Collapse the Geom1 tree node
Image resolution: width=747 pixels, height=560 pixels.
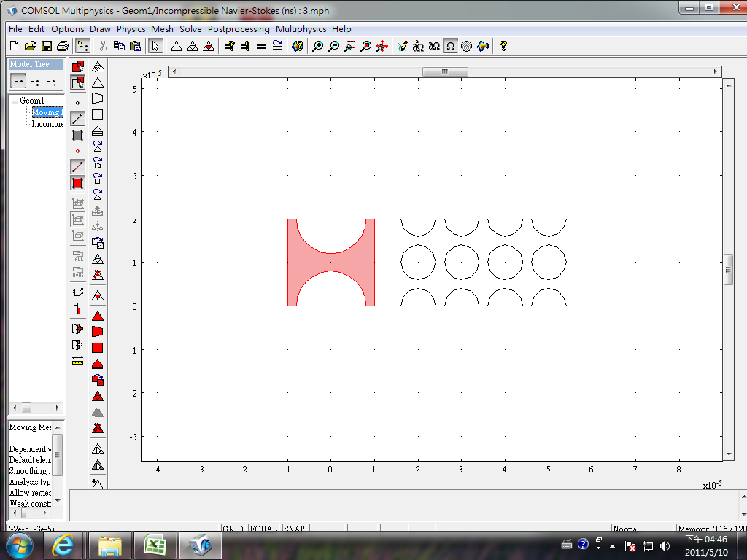[x=15, y=101]
